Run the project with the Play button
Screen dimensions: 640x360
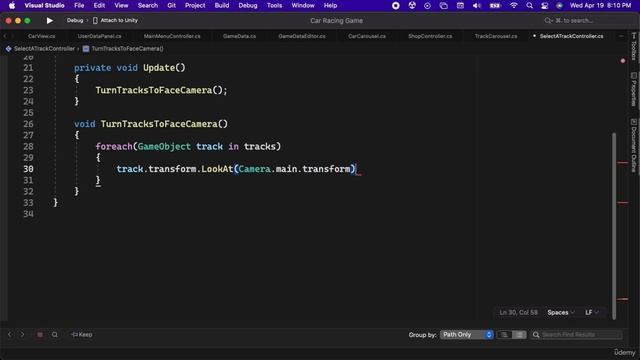pyautogui.click(x=49, y=20)
